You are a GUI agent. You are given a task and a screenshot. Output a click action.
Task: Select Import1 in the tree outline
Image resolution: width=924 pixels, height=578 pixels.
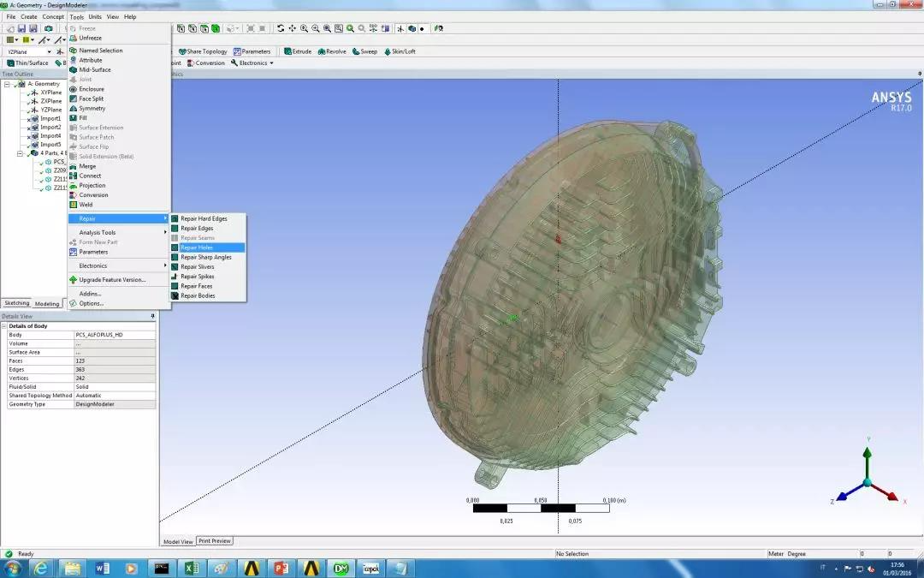(50, 118)
